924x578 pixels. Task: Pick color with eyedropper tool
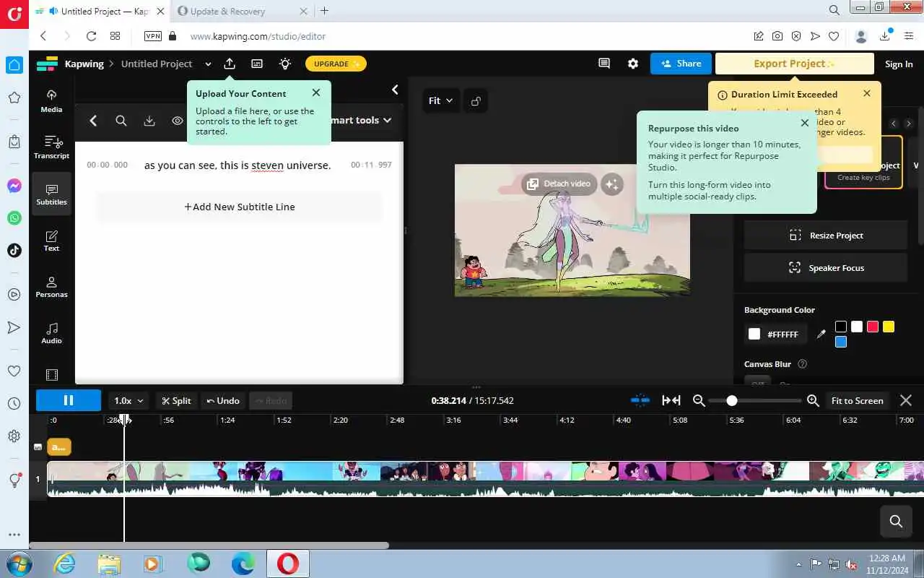[821, 334]
